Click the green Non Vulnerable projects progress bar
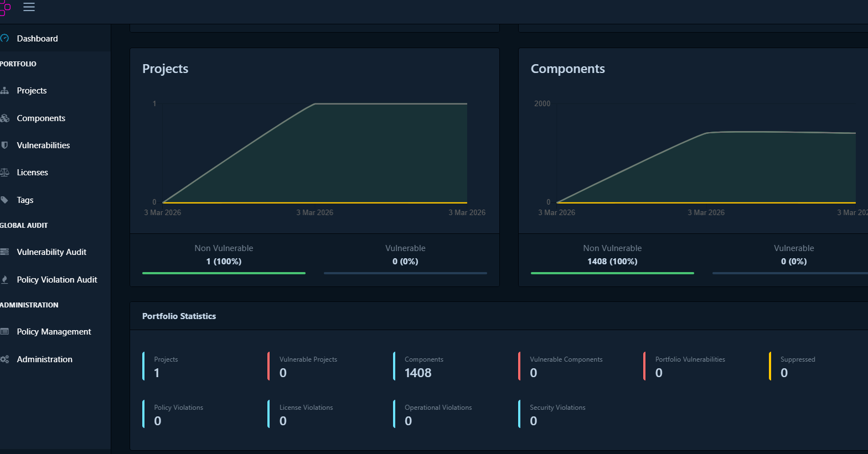Screen dimensions: 868x454 [224, 273]
